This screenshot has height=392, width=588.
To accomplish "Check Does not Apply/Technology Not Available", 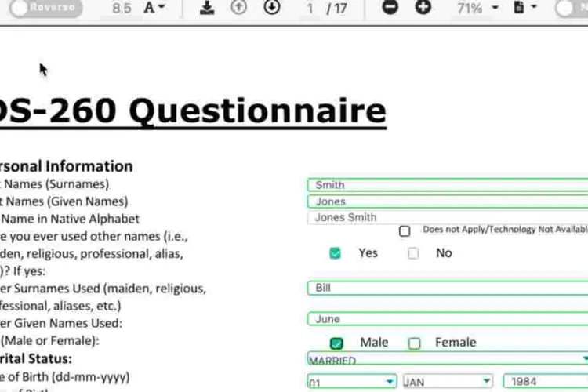I will click(x=405, y=231).
